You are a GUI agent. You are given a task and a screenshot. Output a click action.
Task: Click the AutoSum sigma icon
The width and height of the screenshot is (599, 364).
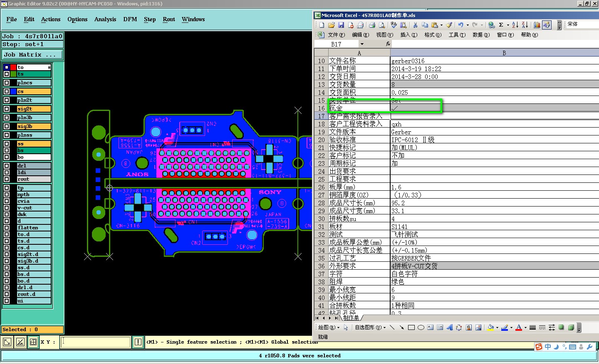[x=501, y=25]
